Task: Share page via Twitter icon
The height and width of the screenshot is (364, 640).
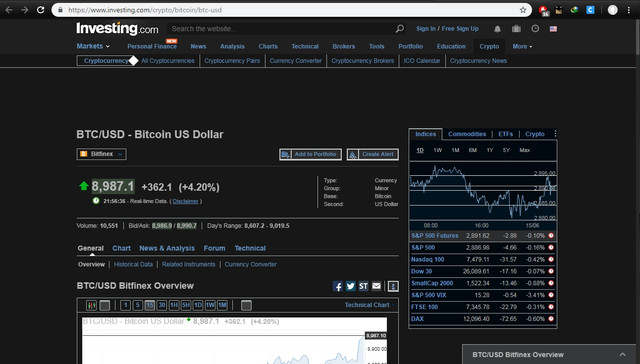Action: 351,286
